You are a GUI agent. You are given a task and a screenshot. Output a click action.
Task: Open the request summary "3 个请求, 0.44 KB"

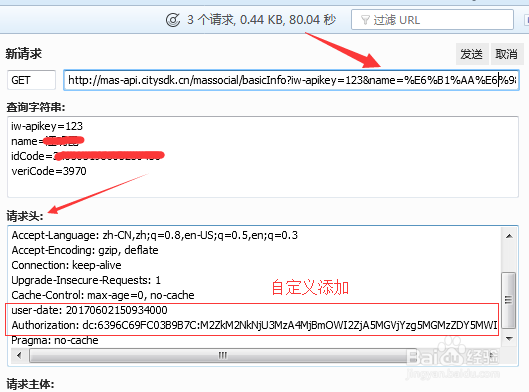click(x=261, y=20)
